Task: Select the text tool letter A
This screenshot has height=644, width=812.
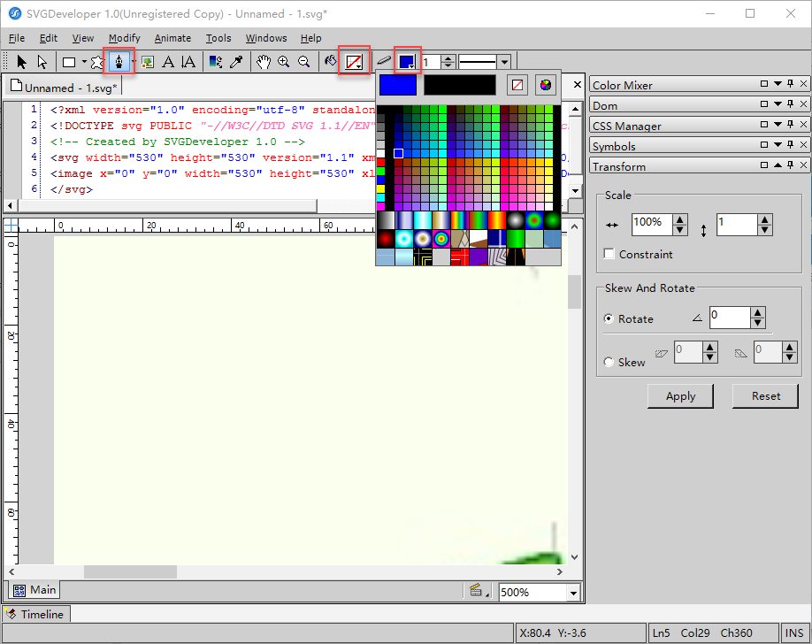Action: point(168,62)
